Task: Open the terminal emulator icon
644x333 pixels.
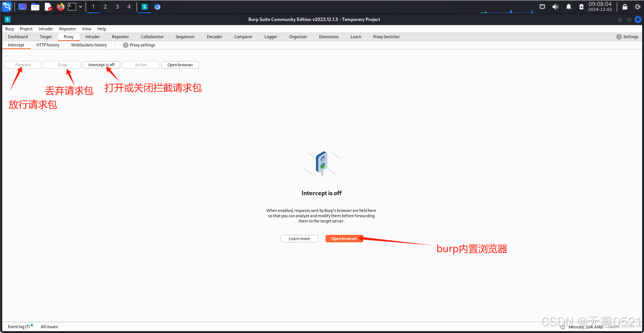Action: [x=72, y=7]
